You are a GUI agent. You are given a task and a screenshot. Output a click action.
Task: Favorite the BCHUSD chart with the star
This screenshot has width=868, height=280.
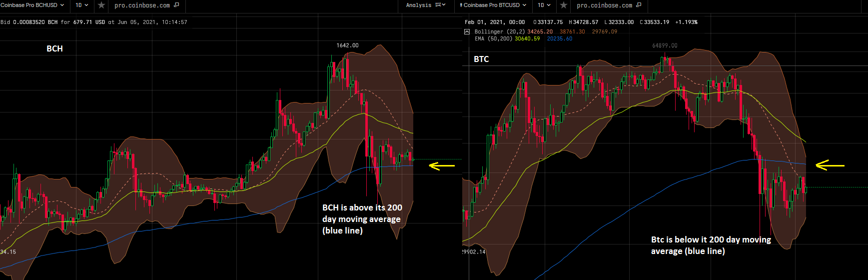click(x=101, y=5)
